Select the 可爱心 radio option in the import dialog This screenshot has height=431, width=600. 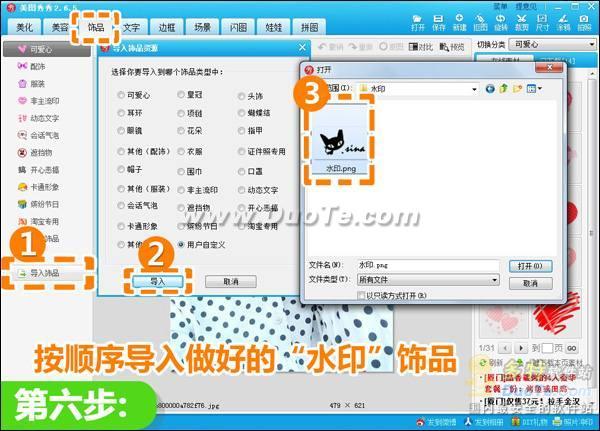(x=121, y=95)
